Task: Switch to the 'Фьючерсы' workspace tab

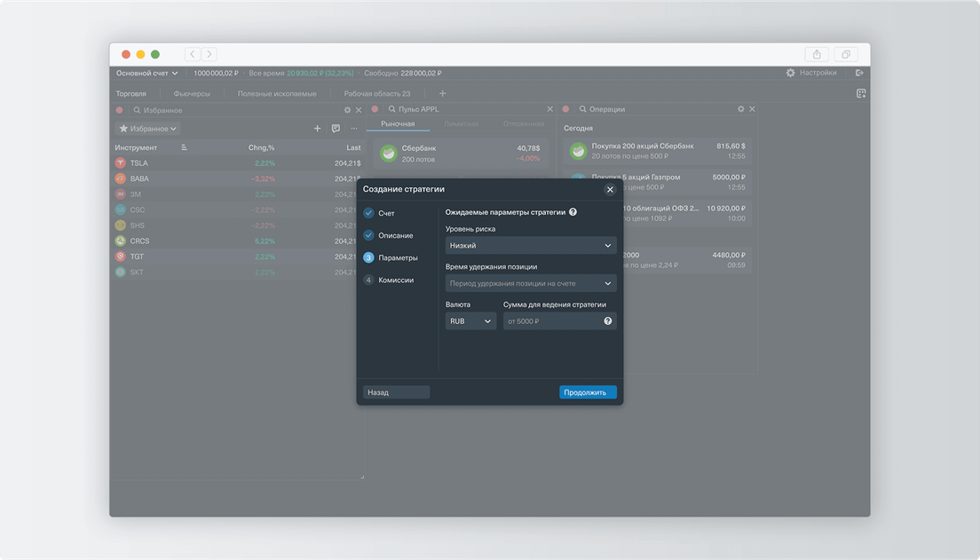Action: click(192, 93)
